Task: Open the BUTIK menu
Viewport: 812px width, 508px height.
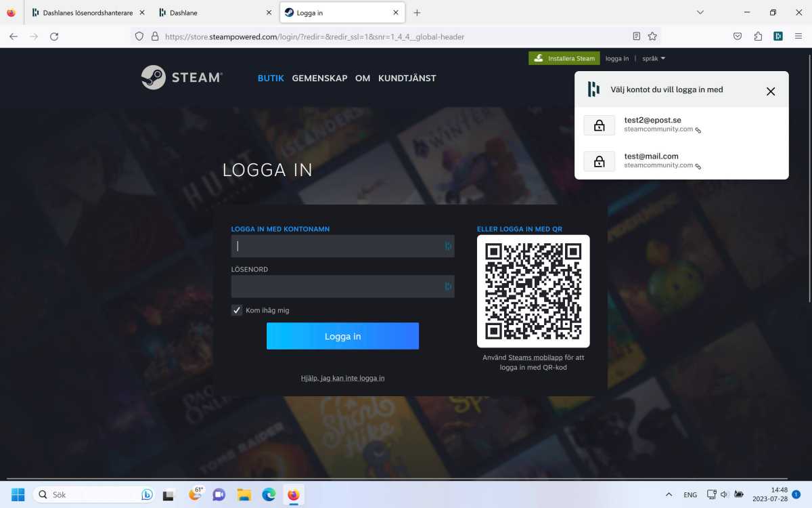Action: click(x=271, y=78)
